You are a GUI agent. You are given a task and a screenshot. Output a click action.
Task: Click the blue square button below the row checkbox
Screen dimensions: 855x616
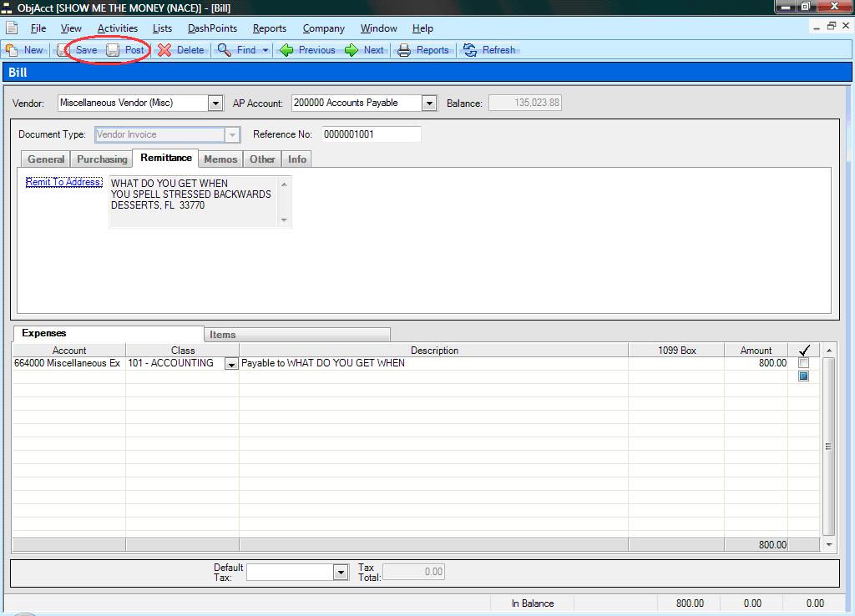coord(803,376)
